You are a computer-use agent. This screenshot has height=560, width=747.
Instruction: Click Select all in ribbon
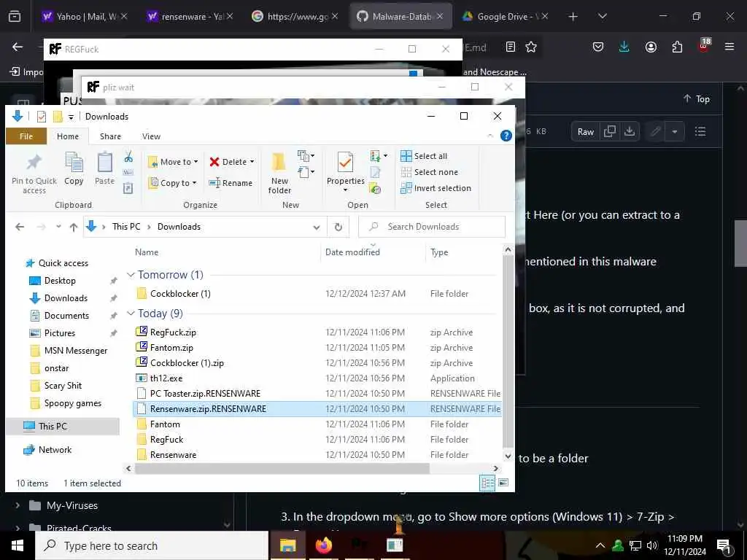pyautogui.click(x=424, y=156)
